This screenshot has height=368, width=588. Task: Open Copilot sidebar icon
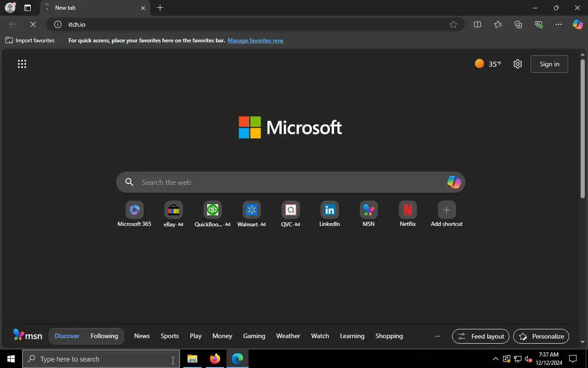coord(577,24)
